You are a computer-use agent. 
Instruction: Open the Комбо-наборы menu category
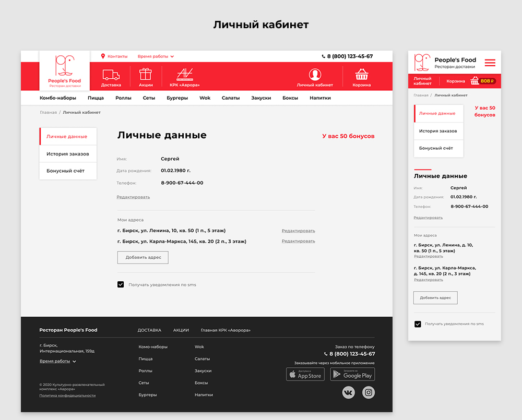[57, 98]
